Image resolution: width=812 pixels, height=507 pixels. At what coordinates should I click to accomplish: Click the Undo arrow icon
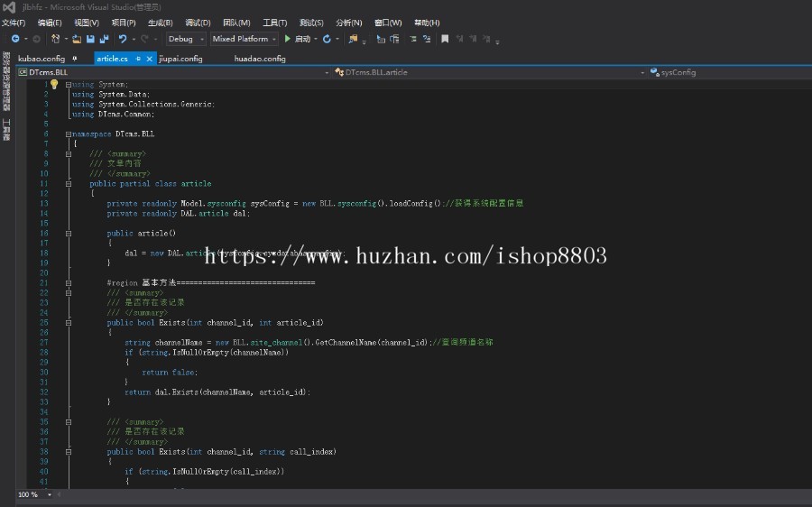123,39
